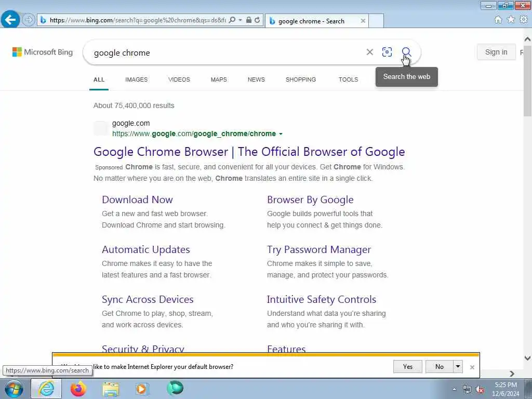The width and height of the screenshot is (532, 399).
Task: Open the media player taskbar icon
Action: (142, 389)
